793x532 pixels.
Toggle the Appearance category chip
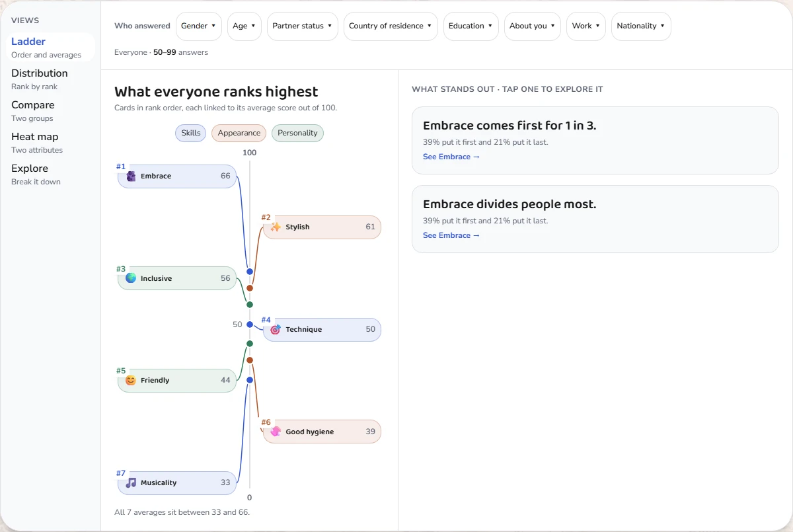pyautogui.click(x=239, y=133)
